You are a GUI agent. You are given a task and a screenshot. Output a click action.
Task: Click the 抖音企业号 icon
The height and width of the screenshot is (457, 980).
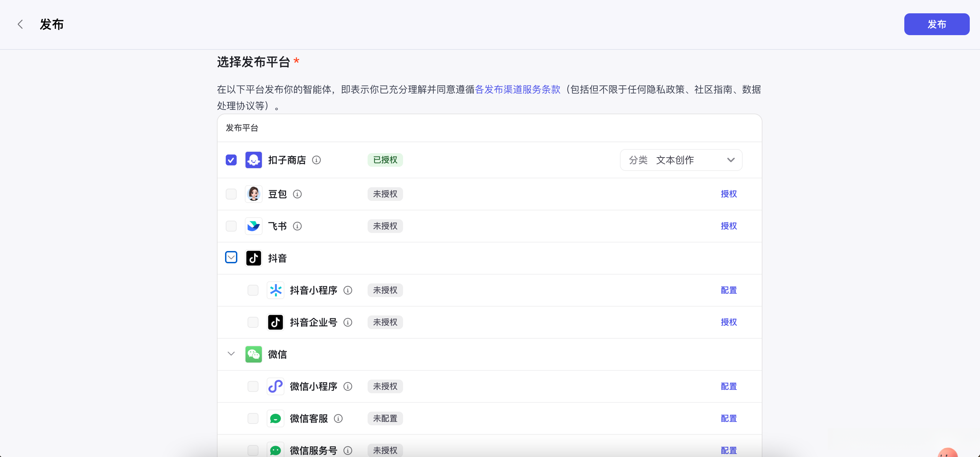(276, 322)
